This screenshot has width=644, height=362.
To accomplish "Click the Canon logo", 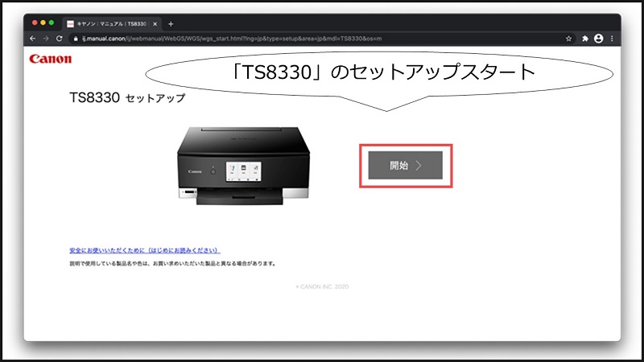I will [50, 59].
